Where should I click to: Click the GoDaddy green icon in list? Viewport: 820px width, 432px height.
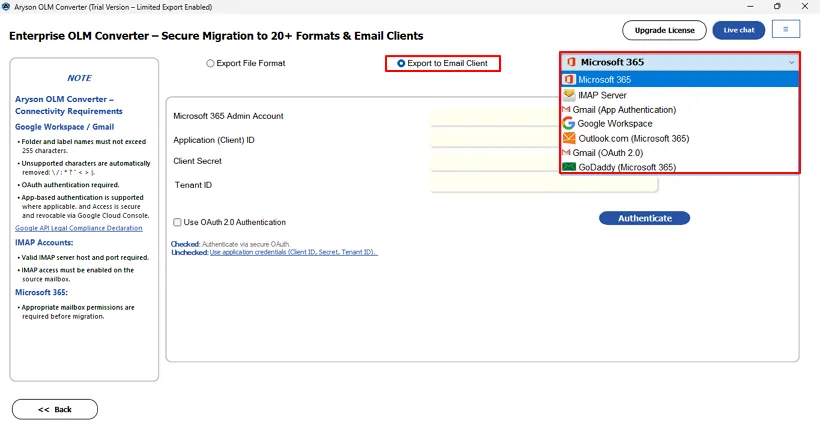[569, 167]
